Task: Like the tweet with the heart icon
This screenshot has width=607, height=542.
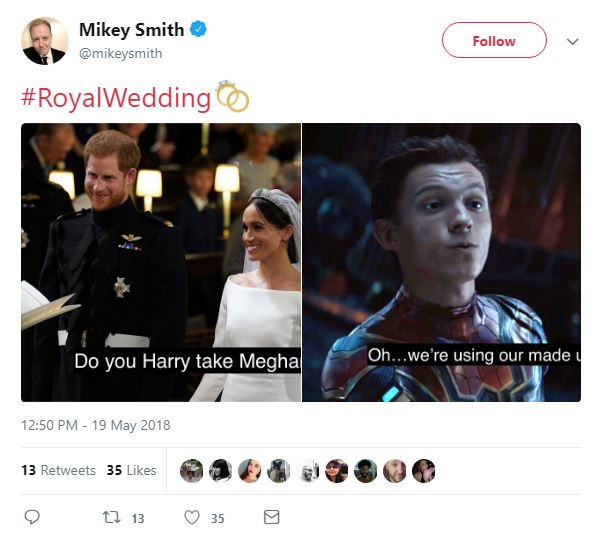Action: click(x=192, y=518)
